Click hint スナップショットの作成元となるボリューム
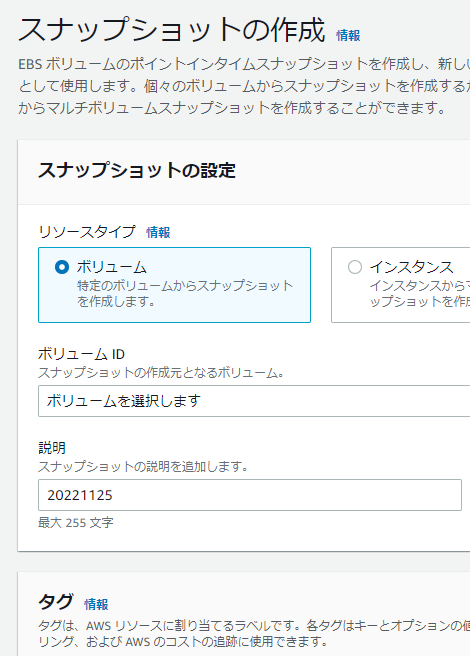Viewport: 470px width, 656px height. point(161,372)
